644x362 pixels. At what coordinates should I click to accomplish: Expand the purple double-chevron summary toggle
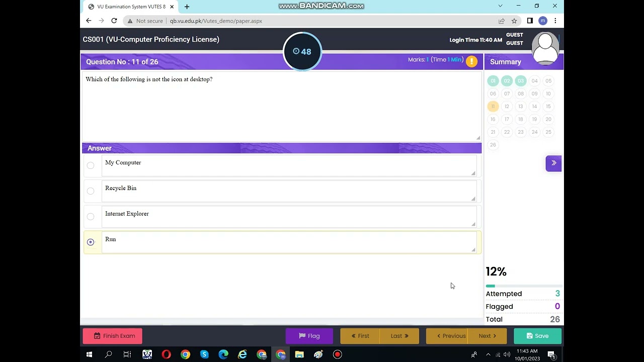point(553,163)
